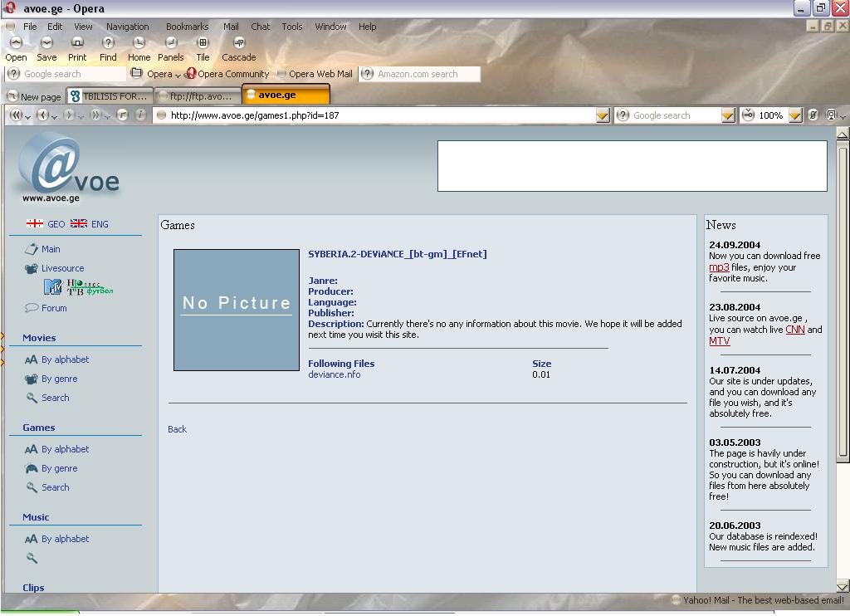This screenshot has height=616, width=850.
Task: Expand the Opera bookmarks folder dropdown
Action: [178, 76]
